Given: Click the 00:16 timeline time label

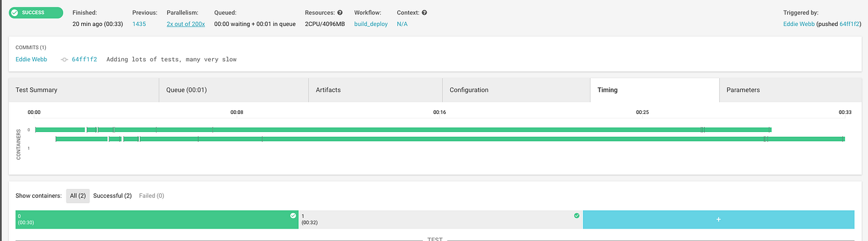Looking at the screenshot, I should (x=440, y=112).
